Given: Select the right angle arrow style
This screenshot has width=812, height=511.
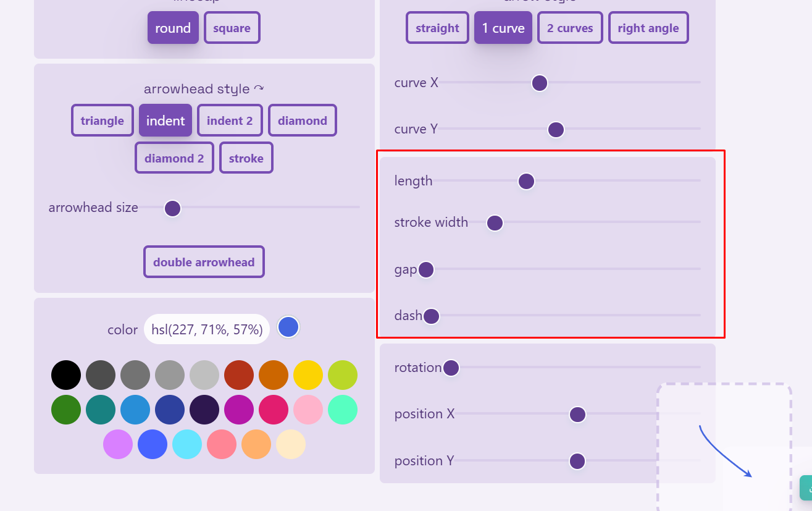Looking at the screenshot, I should [x=648, y=28].
